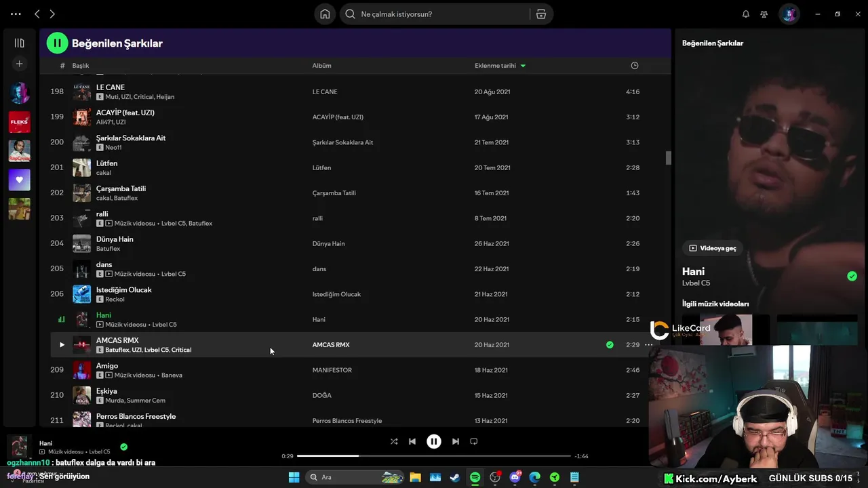
Task: Open the Browse icon in search bar
Action: (x=540, y=14)
